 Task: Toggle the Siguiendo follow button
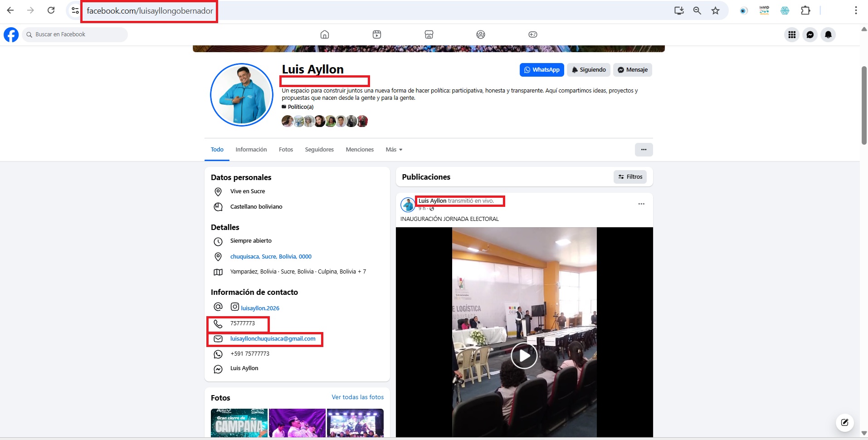(588, 70)
